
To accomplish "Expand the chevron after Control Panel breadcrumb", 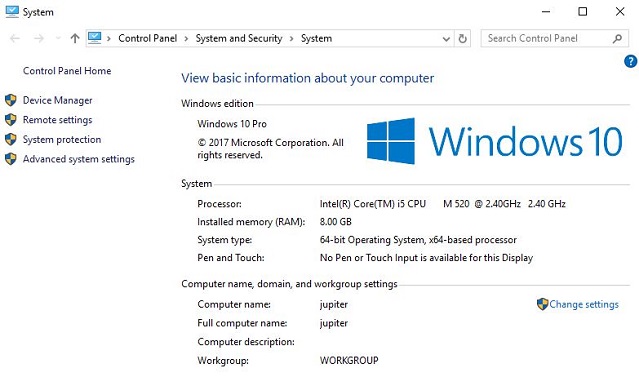I will (186, 39).
